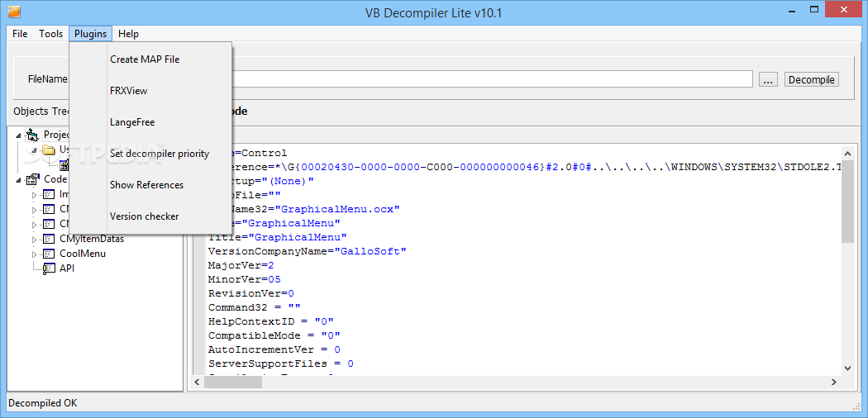Screen dimensions: 868x418
Task: Click the yellow folder icon under Project
Action: [49, 150]
